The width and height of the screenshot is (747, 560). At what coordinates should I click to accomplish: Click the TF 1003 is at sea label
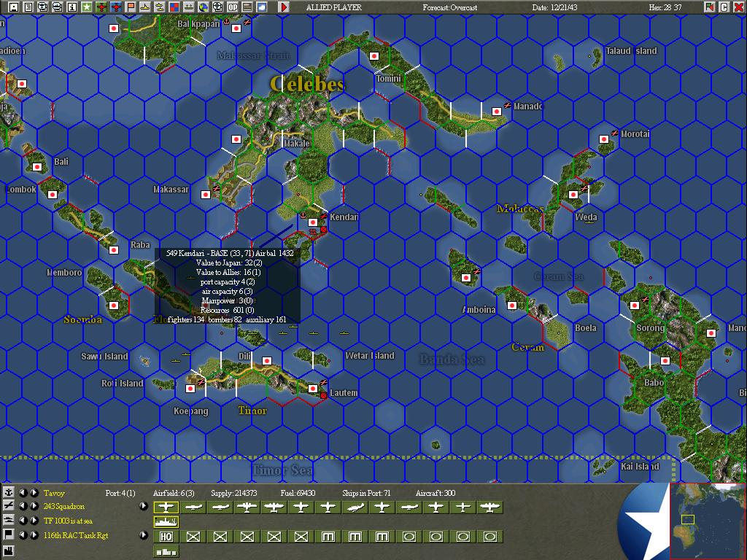click(68, 521)
